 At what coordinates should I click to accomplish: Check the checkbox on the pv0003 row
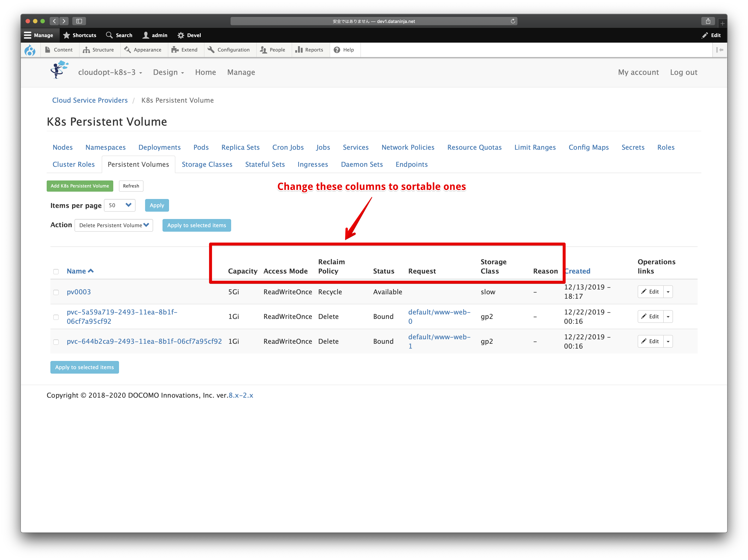[56, 292]
